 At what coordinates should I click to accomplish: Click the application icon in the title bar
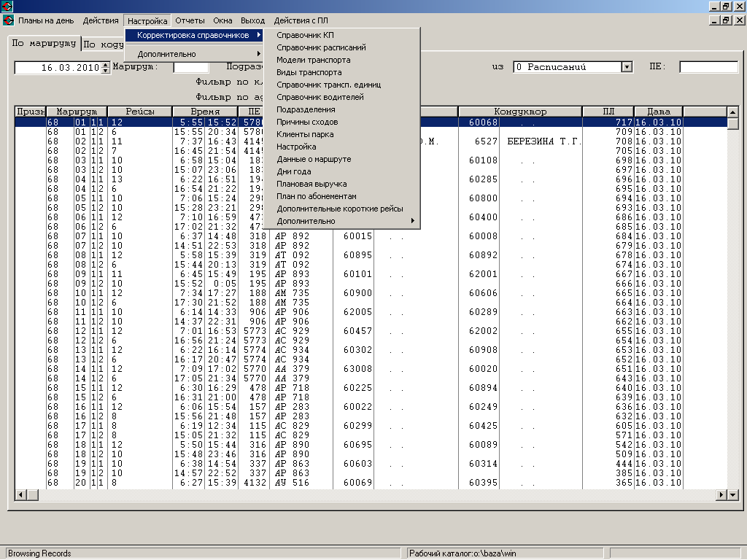click(x=8, y=6)
